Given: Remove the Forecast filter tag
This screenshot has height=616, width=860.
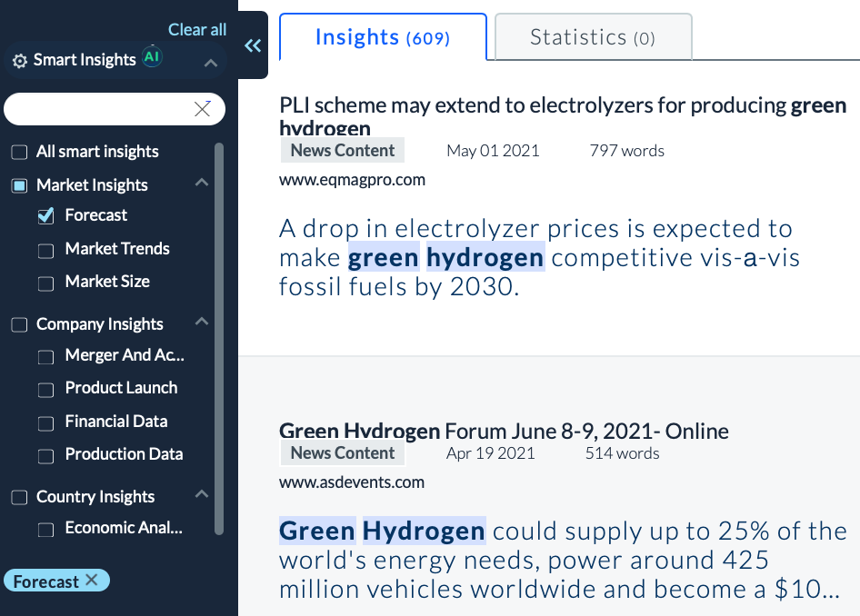Looking at the screenshot, I should coord(91,581).
